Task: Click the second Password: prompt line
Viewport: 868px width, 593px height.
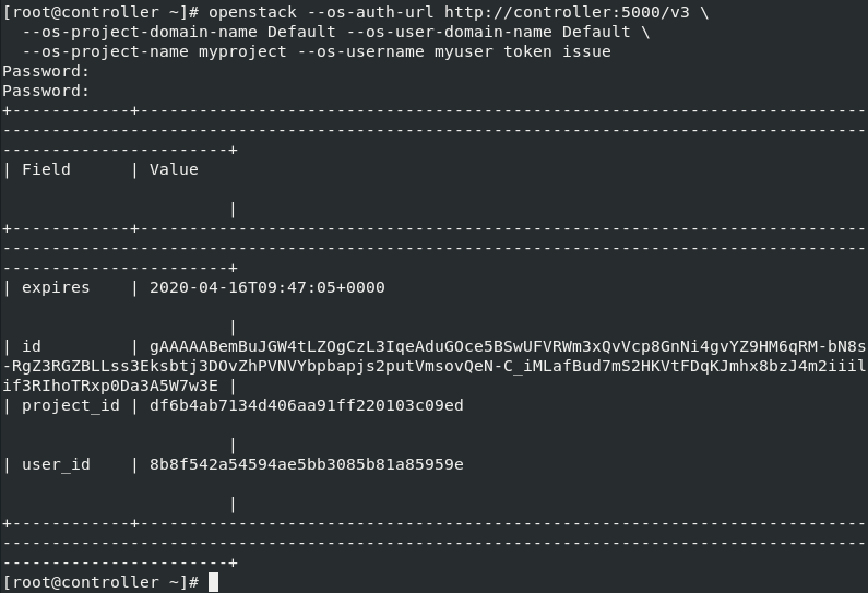Action: (x=46, y=91)
